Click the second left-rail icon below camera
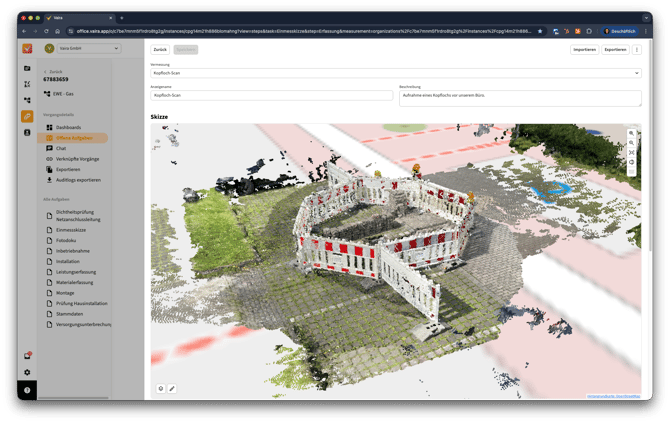This screenshot has width=670, height=423. click(x=27, y=84)
